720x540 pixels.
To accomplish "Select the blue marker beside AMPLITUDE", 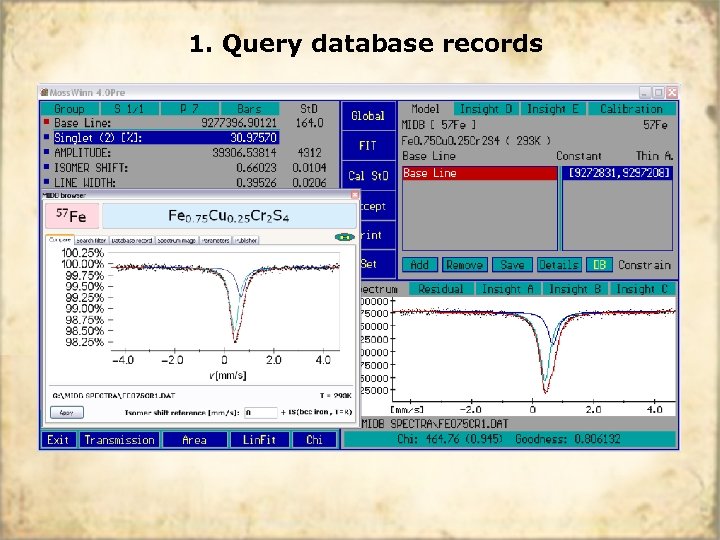I will click(x=46, y=152).
